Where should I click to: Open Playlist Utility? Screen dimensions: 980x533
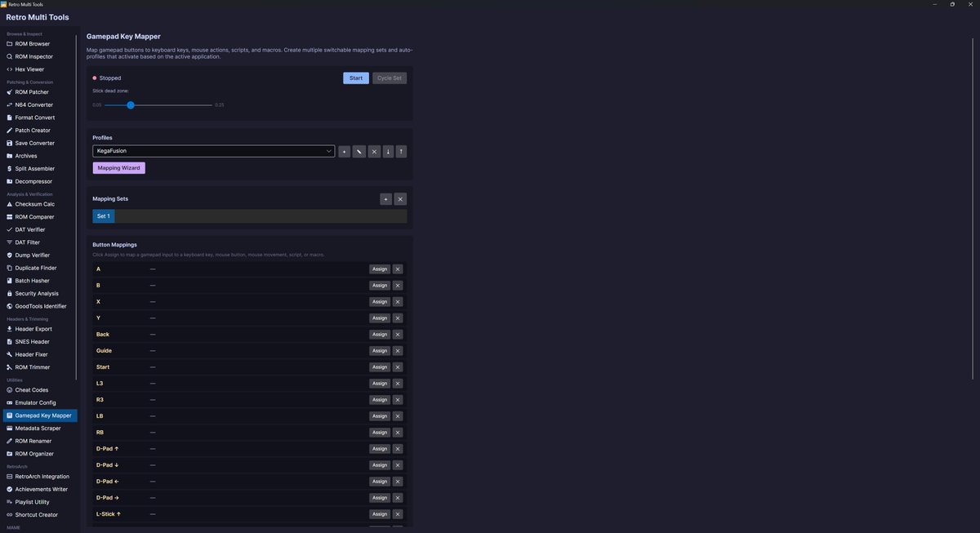[x=40, y=502]
